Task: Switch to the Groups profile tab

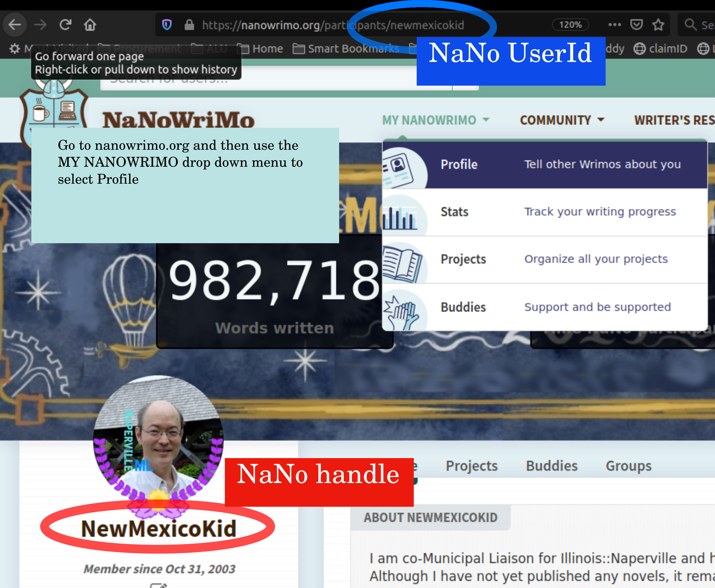Action: (x=629, y=466)
